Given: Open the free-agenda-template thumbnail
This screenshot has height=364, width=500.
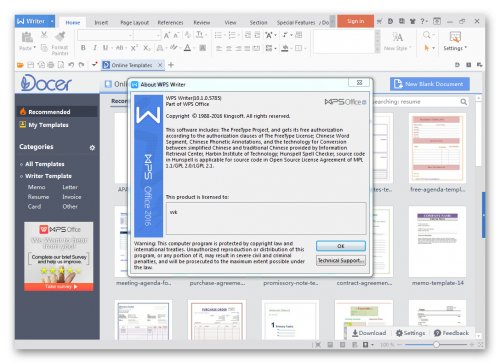Looking at the screenshot, I should point(437,148).
